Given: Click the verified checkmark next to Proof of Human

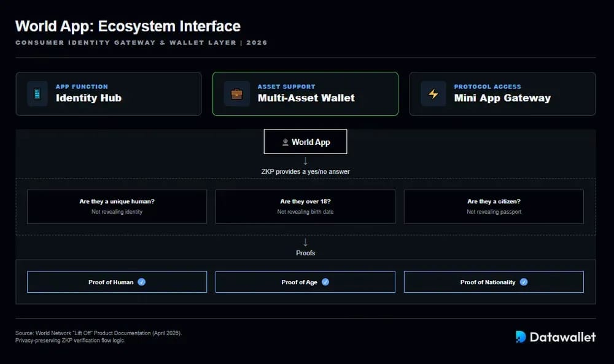Looking at the screenshot, I should point(142,282).
